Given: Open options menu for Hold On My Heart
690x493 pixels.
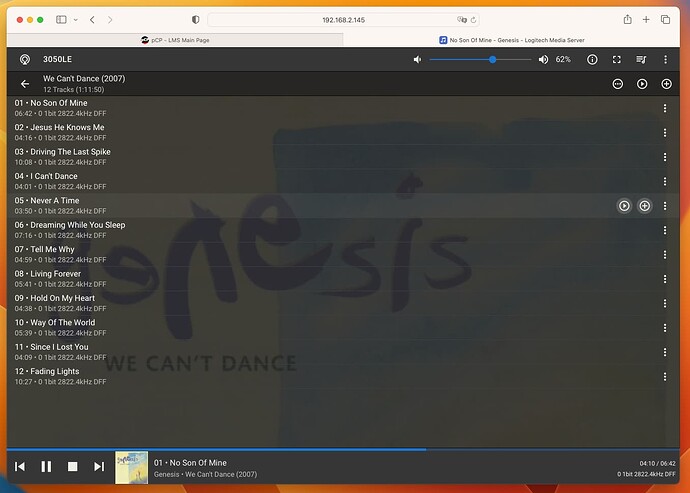Looking at the screenshot, I should tap(665, 303).
